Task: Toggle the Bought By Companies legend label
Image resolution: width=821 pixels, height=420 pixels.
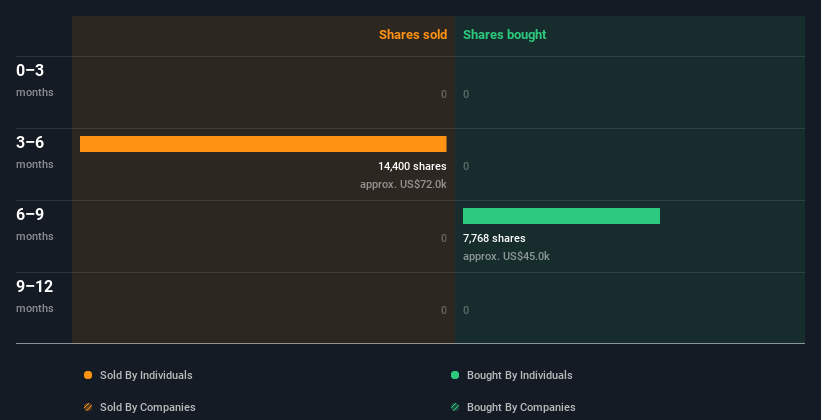Action: click(521, 407)
